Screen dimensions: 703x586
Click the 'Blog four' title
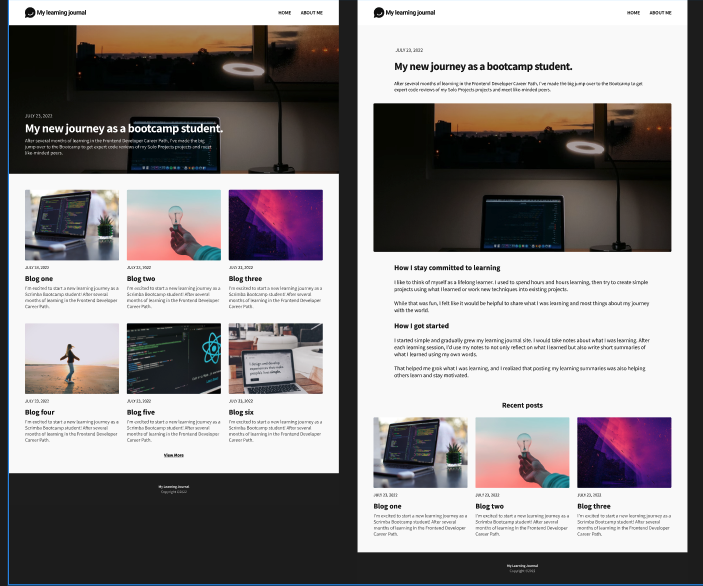pyautogui.click(x=39, y=412)
